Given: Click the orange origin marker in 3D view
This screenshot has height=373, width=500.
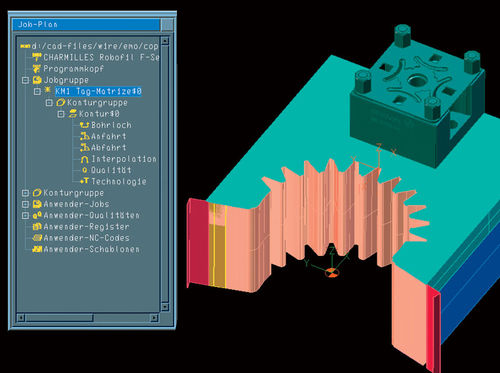Looking at the screenshot, I should (x=332, y=273).
